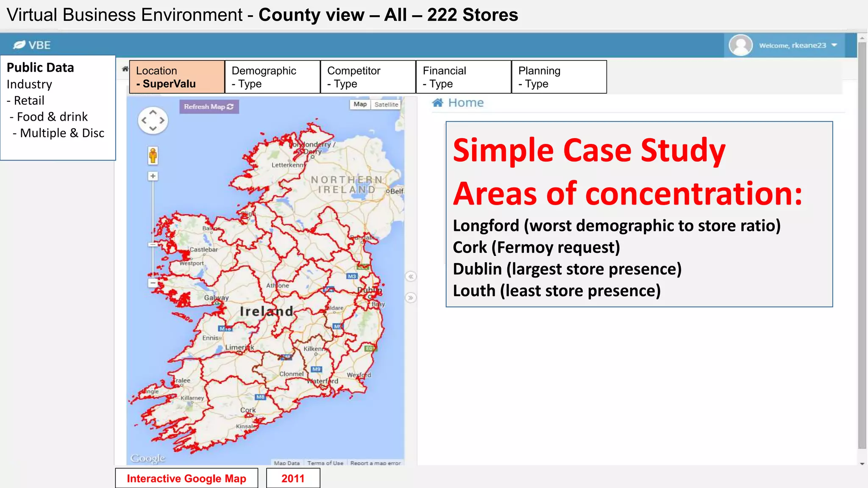Image resolution: width=868 pixels, height=488 pixels.
Task: Open the Financial - Type tab
Action: pyautogui.click(x=464, y=77)
